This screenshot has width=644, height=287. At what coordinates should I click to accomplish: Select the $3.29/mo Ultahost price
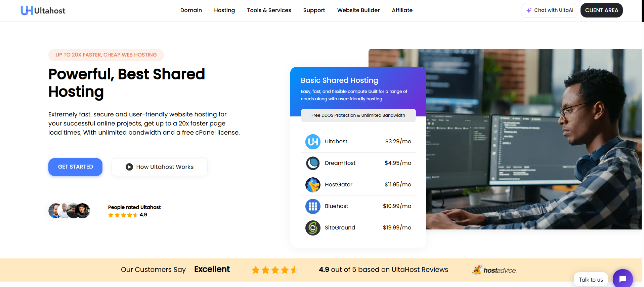tap(398, 141)
